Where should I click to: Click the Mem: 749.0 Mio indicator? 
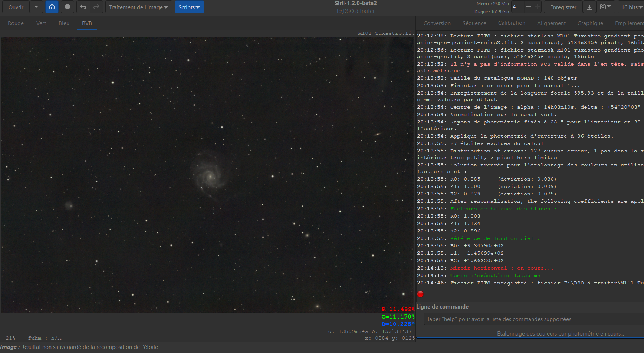(x=493, y=4)
